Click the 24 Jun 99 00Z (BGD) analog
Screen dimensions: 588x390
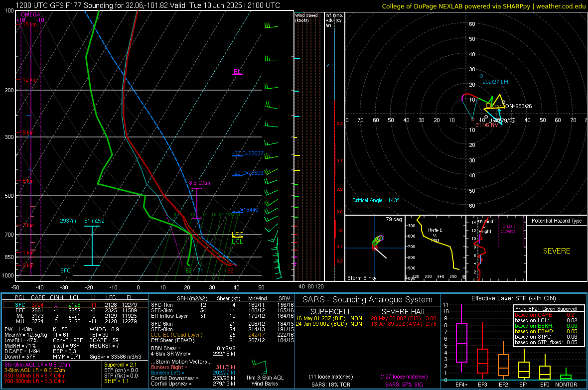tap(329, 324)
